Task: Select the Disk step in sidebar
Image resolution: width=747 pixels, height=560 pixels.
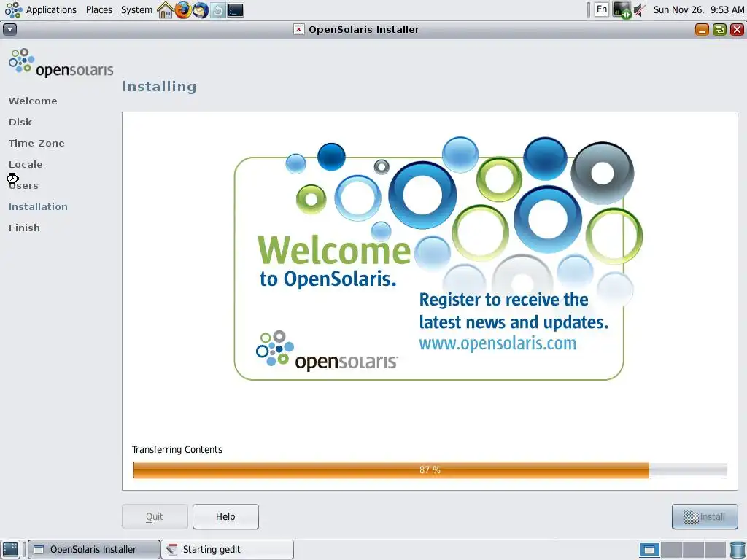Action: pos(20,122)
